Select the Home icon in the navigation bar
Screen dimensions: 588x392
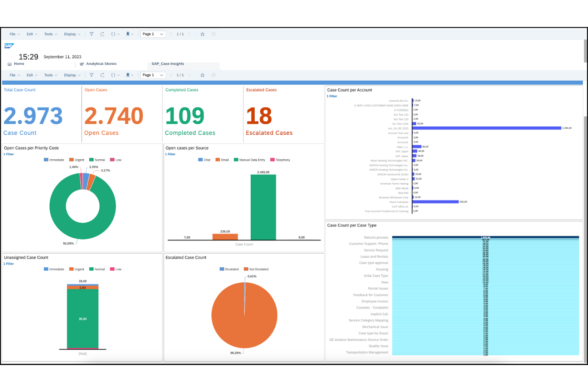[x=11, y=64]
